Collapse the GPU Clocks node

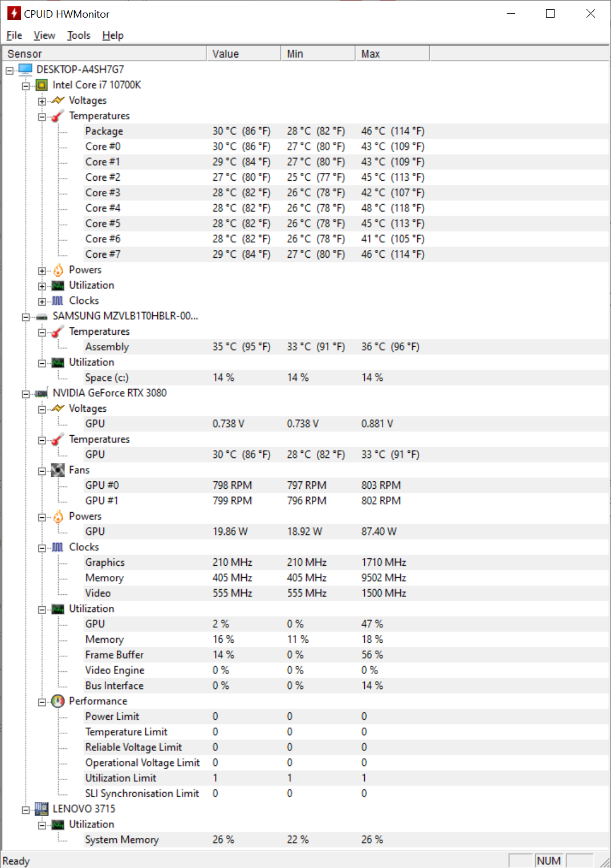[42, 548]
